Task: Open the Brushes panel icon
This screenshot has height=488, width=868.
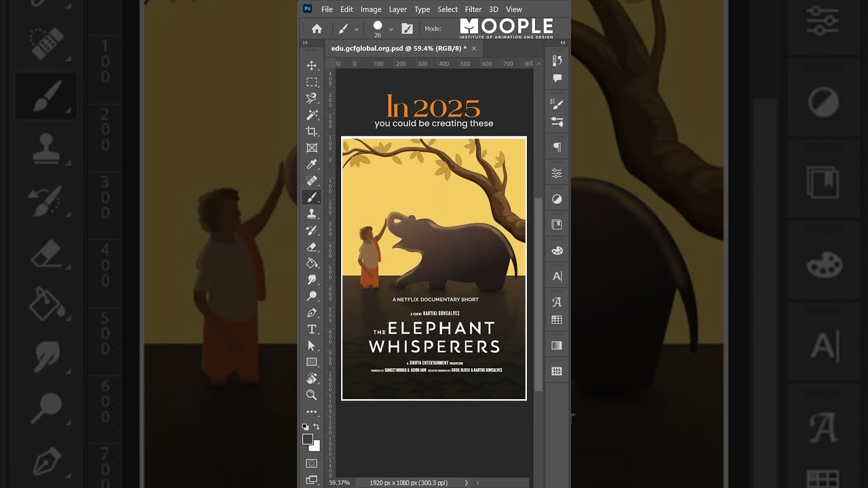Action: coord(557,122)
